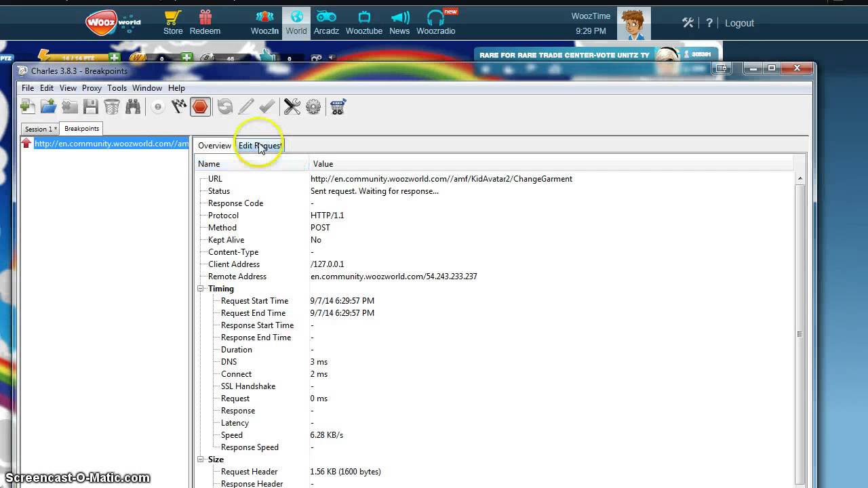Open the Help menu
868x488 pixels.
coord(176,88)
